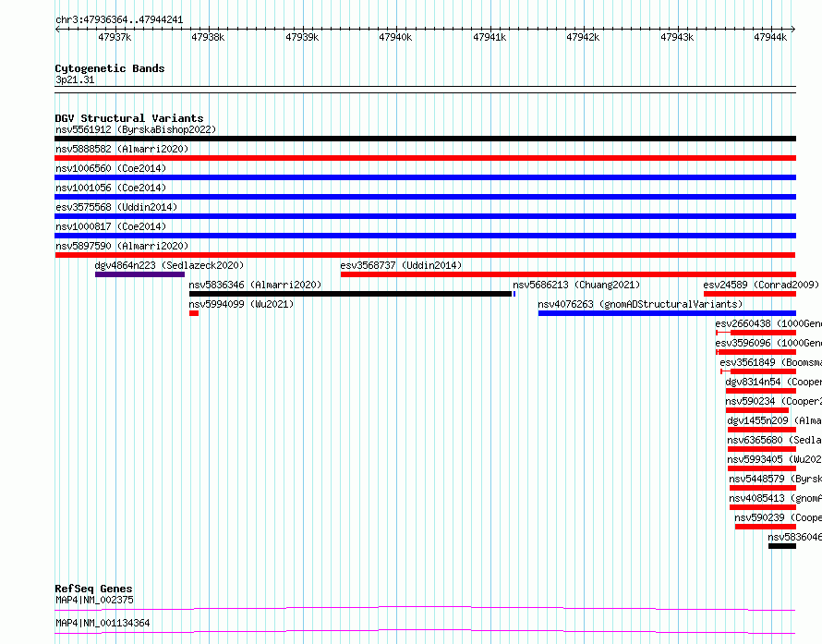Select dgv4864n223 (Sedlazeck2020) label
Viewport: 822px width, 644px height.
[x=169, y=265]
